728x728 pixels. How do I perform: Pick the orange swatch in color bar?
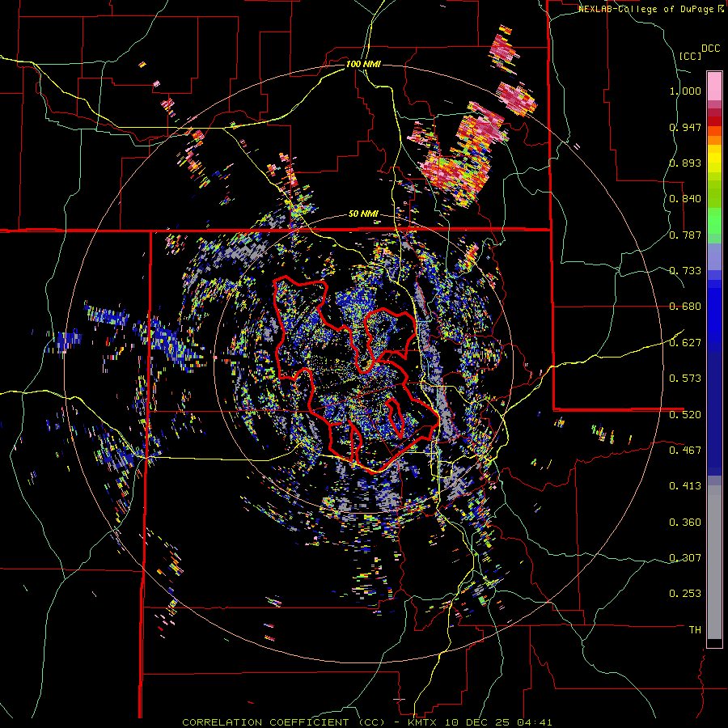714,140
